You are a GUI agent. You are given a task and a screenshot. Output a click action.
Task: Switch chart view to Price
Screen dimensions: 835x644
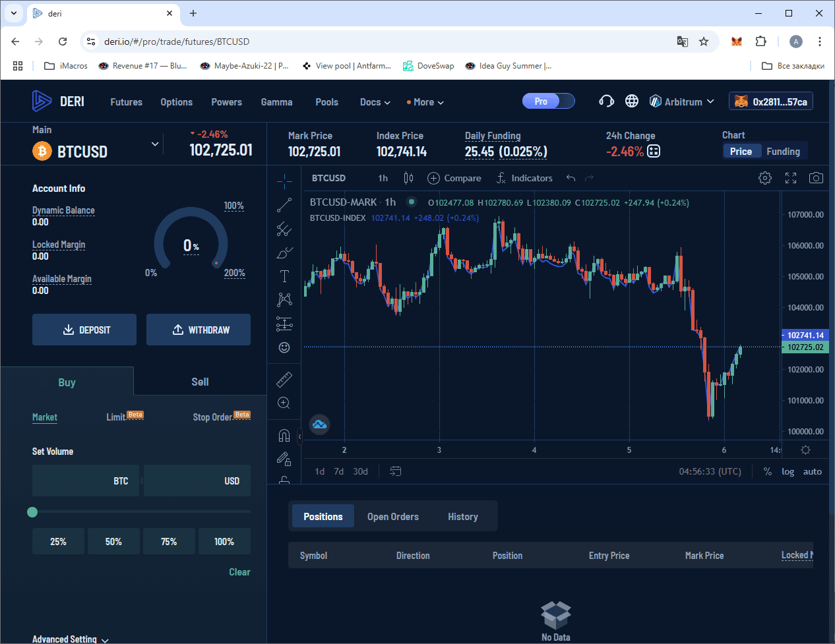point(741,151)
